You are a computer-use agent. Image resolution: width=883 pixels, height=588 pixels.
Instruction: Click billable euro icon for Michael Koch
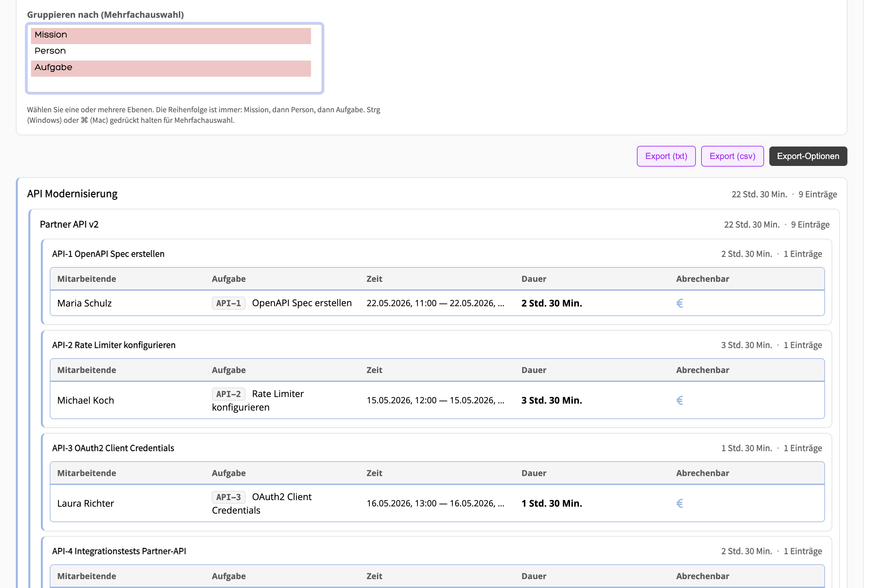(679, 400)
